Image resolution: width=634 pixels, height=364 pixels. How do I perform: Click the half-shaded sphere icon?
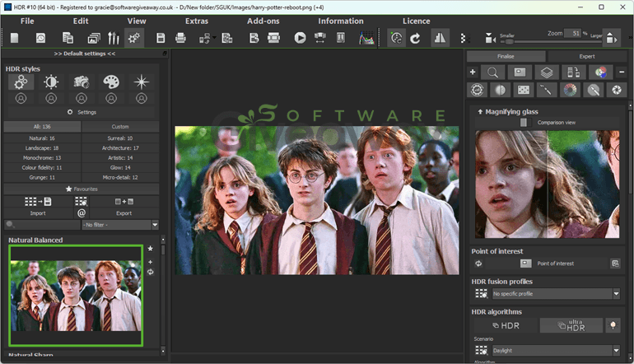point(501,90)
